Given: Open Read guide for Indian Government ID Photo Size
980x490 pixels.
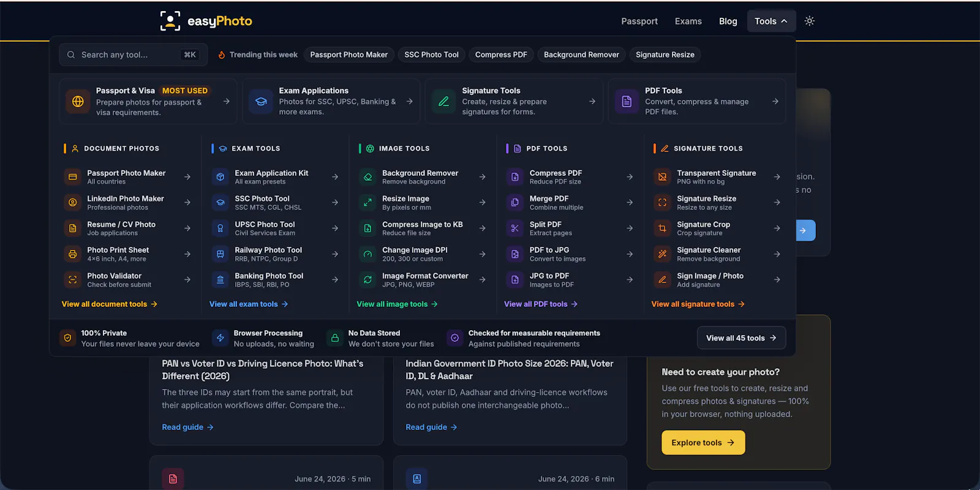Looking at the screenshot, I should [432, 427].
